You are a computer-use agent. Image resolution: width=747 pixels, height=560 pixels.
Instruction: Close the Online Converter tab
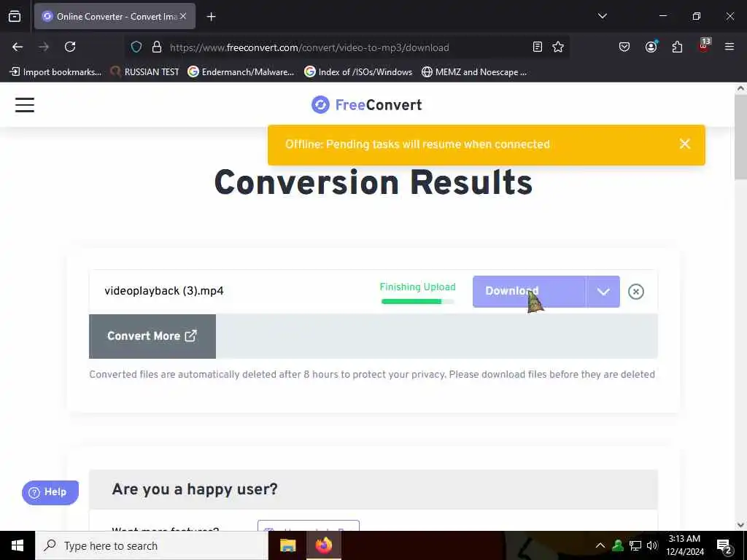tap(183, 16)
